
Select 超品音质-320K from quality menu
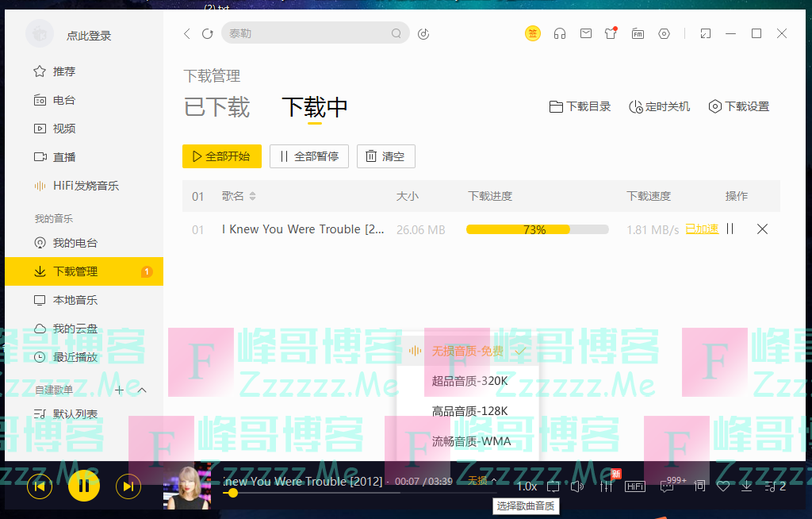click(x=469, y=381)
